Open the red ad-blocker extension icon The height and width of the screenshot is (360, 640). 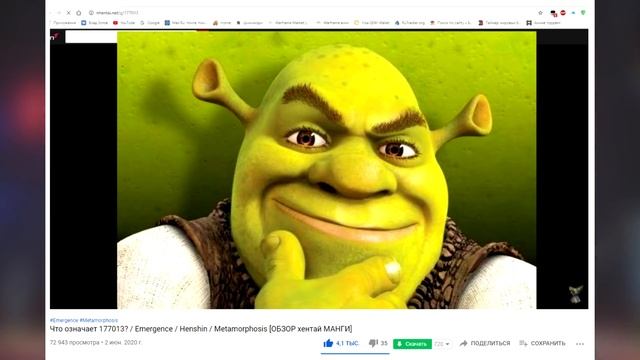click(563, 13)
